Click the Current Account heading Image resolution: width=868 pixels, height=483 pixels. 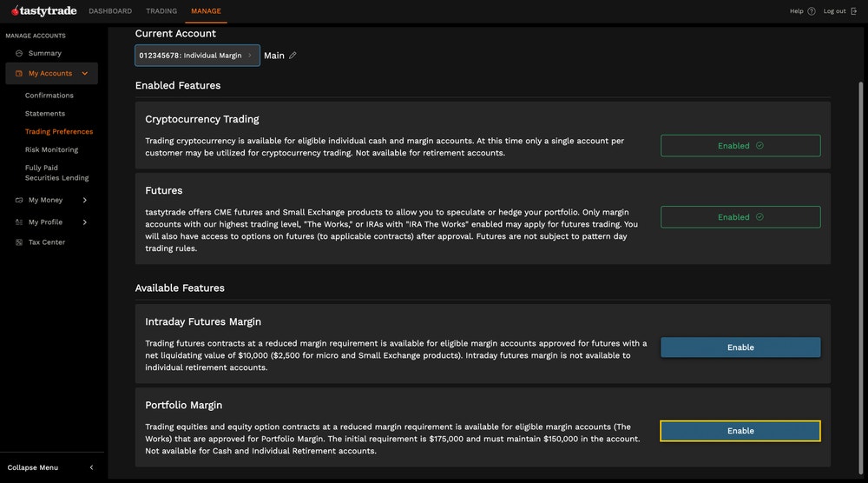175,33
